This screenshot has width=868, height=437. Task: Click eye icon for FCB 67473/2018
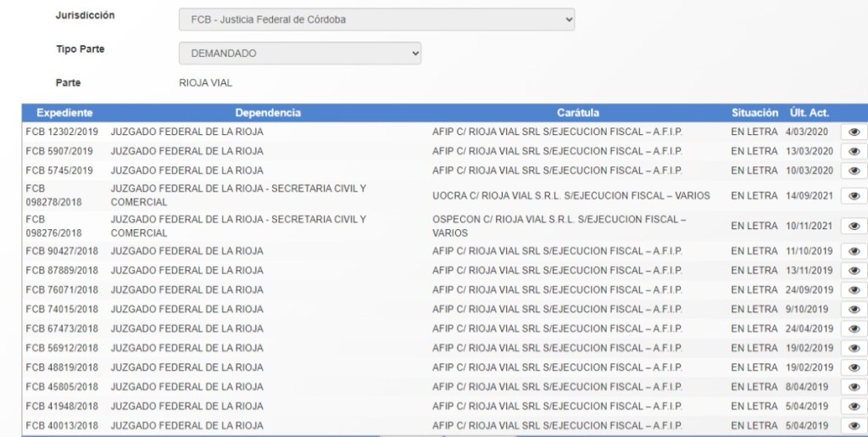tap(854, 328)
